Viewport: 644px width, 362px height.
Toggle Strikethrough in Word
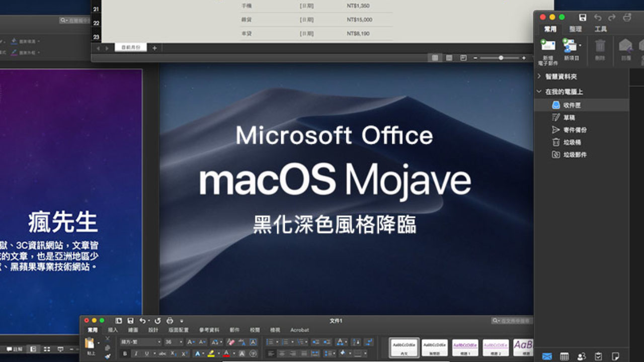pos(163,353)
